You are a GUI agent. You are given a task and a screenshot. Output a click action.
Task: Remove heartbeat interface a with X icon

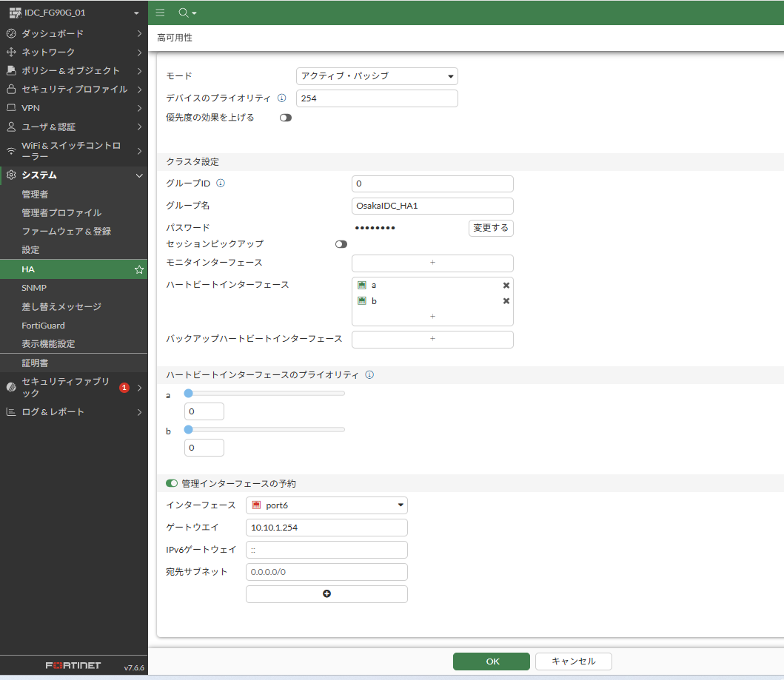(506, 286)
